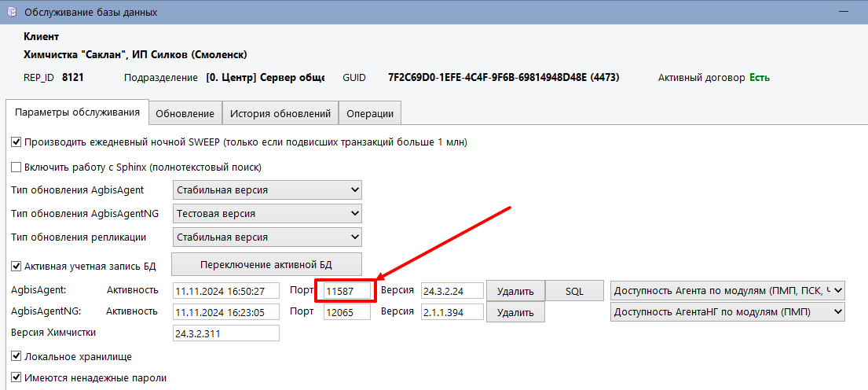The image size is (868, 390).
Task: Click 'Удалить' button in AgbisAgent row
Action: click(x=515, y=292)
